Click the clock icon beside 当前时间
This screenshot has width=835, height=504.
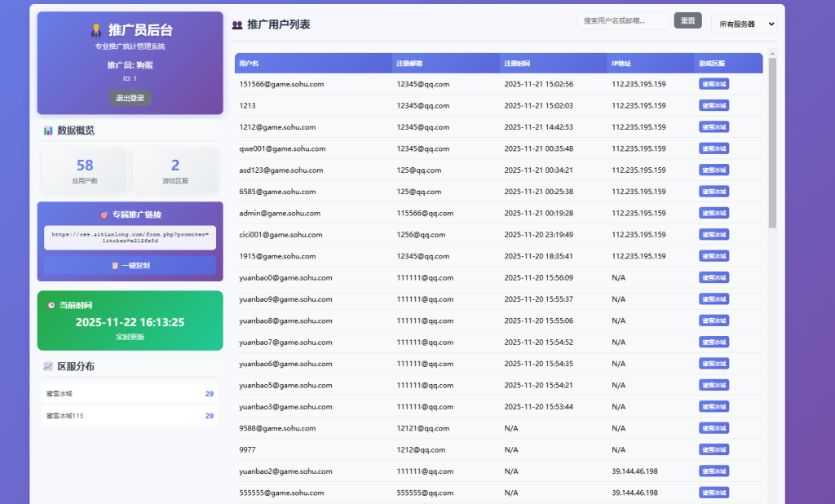tap(51, 305)
